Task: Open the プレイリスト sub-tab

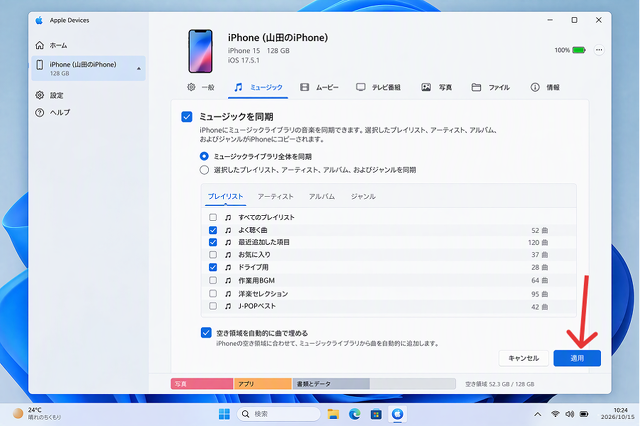Action: coord(225,196)
